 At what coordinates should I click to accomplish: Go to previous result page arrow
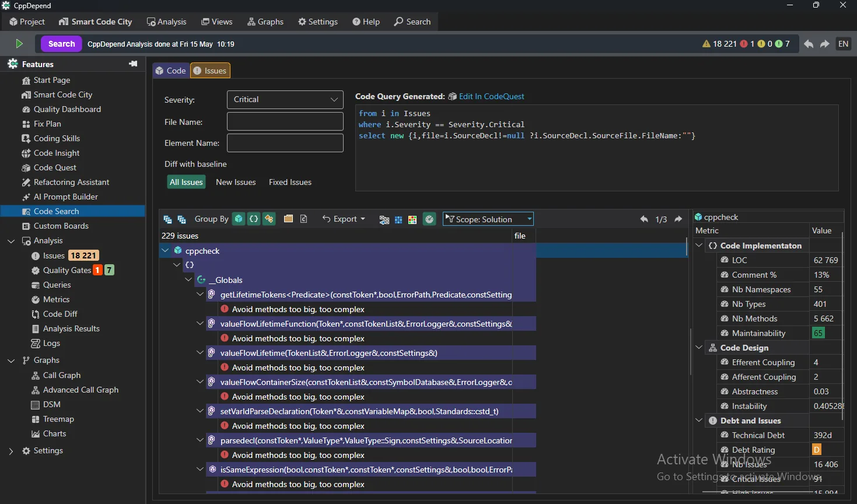[x=644, y=219]
